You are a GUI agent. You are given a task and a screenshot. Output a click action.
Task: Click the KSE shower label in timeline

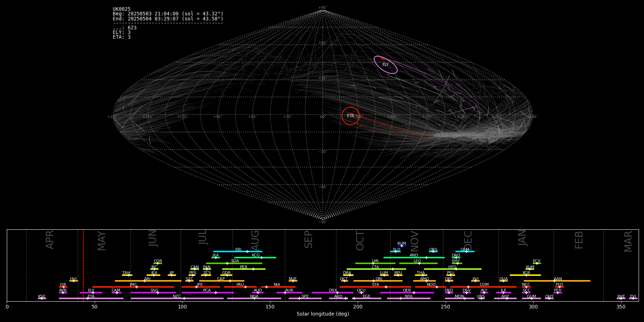point(42,297)
